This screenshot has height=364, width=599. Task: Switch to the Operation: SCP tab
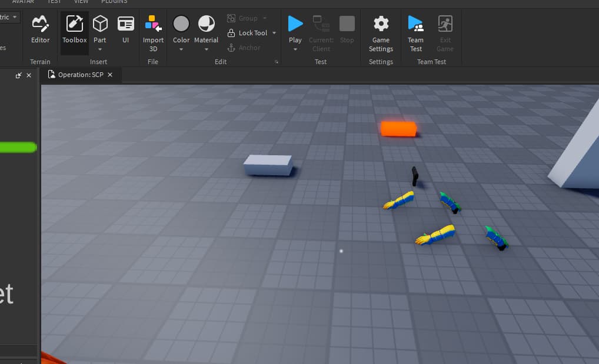pyautogui.click(x=80, y=75)
